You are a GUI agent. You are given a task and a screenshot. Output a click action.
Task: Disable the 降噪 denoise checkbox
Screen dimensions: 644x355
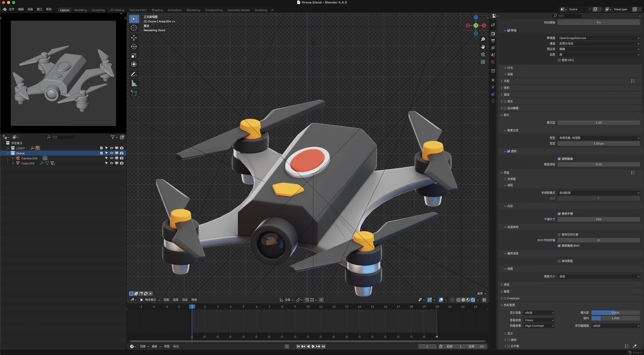[509, 30]
